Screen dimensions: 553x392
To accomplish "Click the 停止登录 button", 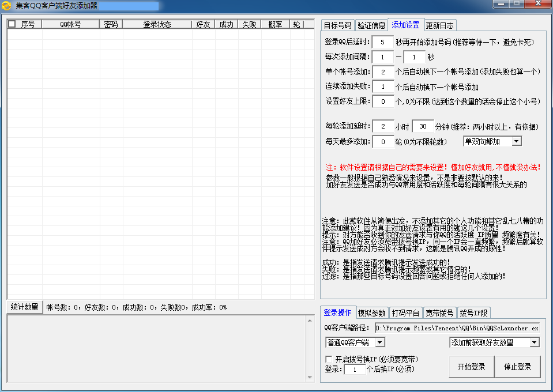I will click(x=517, y=367).
